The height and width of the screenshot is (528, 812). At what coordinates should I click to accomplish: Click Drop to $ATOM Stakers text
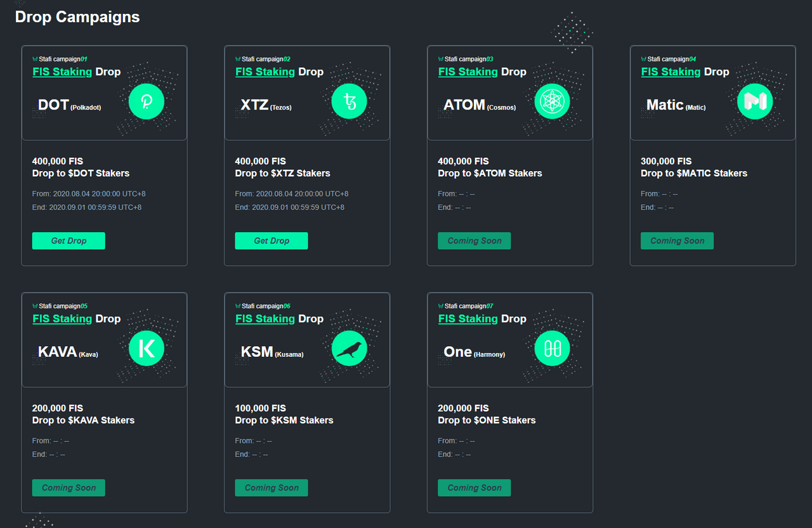(x=490, y=173)
